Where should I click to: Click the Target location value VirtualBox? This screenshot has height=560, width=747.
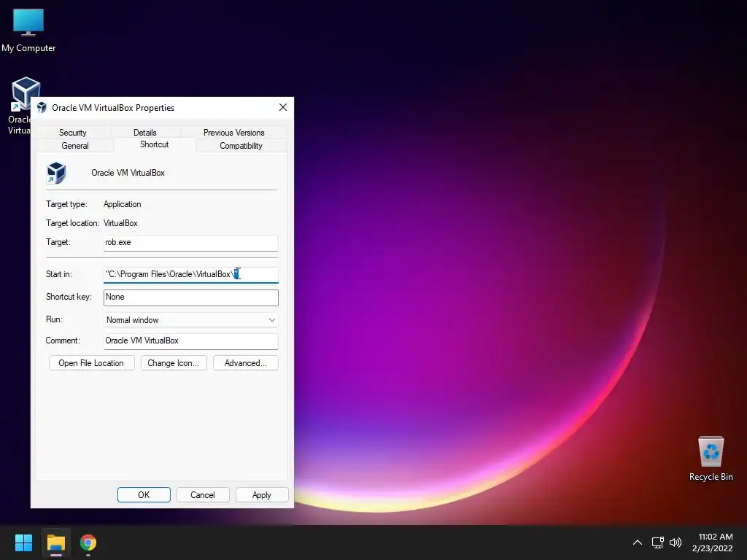[120, 223]
